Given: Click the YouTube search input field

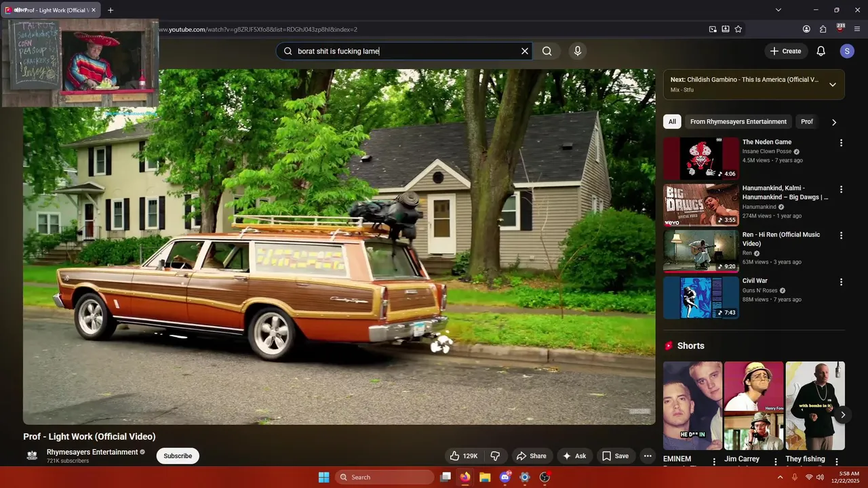Looking at the screenshot, I should pyautogui.click(x=406, y=51).
